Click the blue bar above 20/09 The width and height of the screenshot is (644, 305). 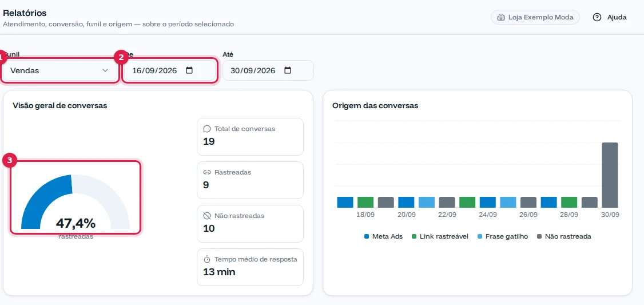[406, 202]
